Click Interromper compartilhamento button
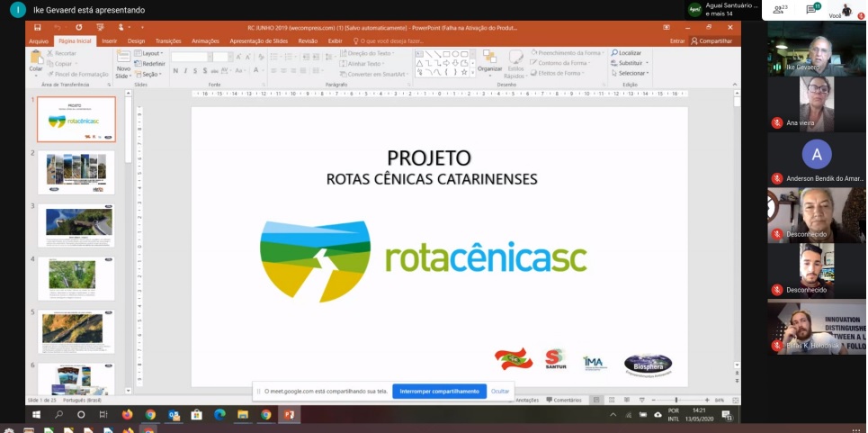Screen dimensions: 868x433 coord(440,391)
